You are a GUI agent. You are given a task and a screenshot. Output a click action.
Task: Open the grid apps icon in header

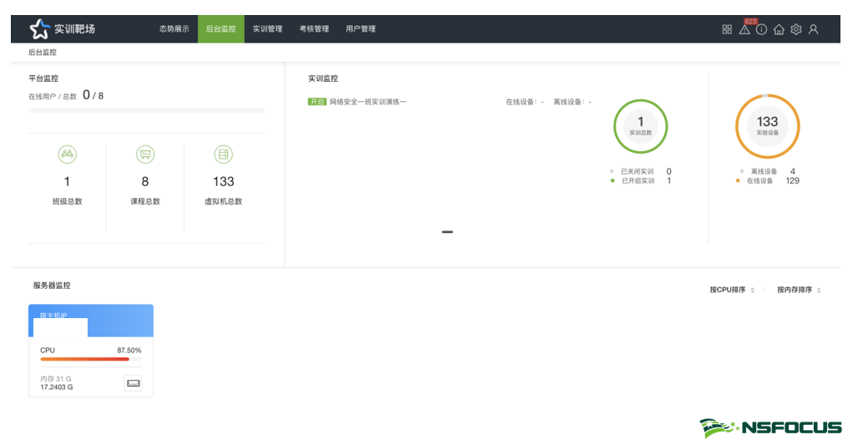(727, 29)
